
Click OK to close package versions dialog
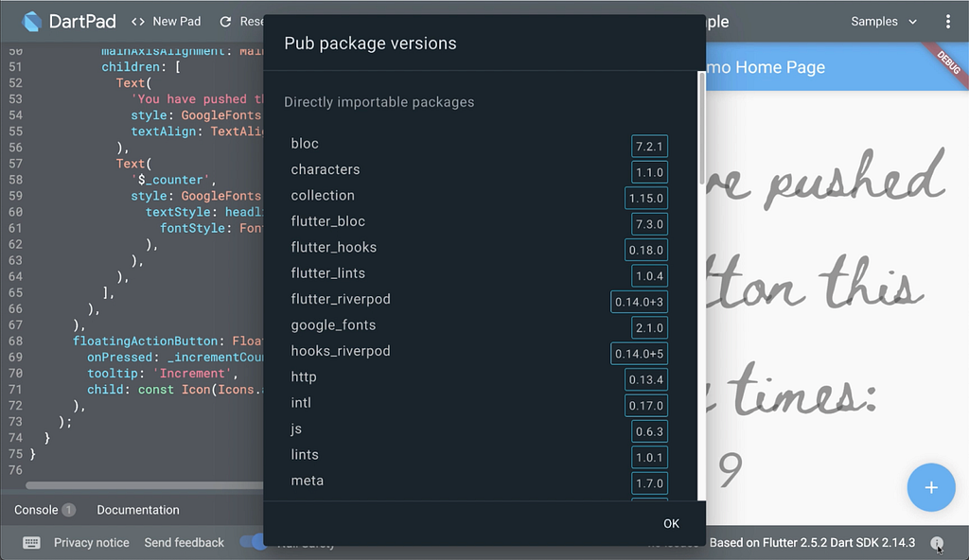pyautogui.click(x=671, y=523)
